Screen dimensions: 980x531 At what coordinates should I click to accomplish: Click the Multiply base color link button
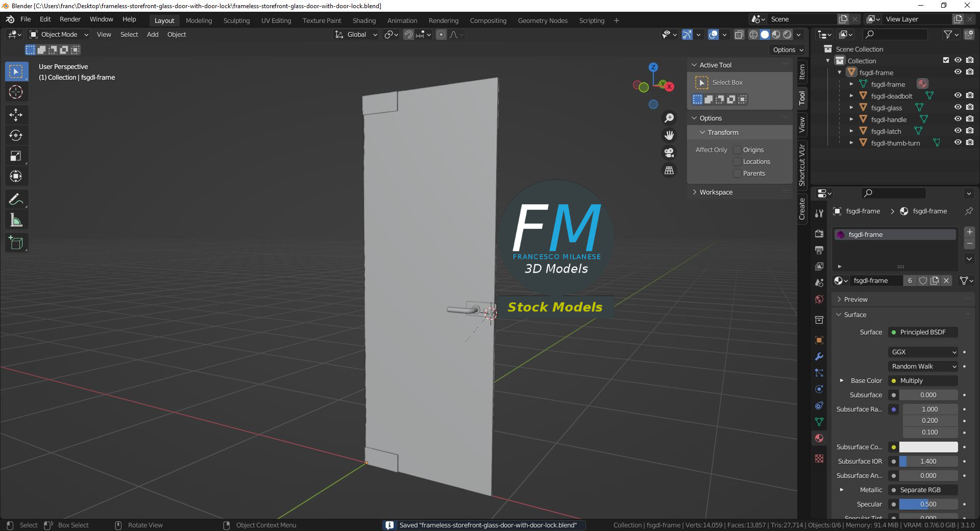pos(923,380)
